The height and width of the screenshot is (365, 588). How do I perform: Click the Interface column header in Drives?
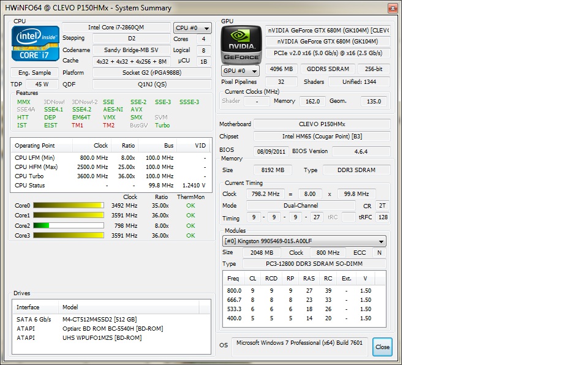pos(36,307)
